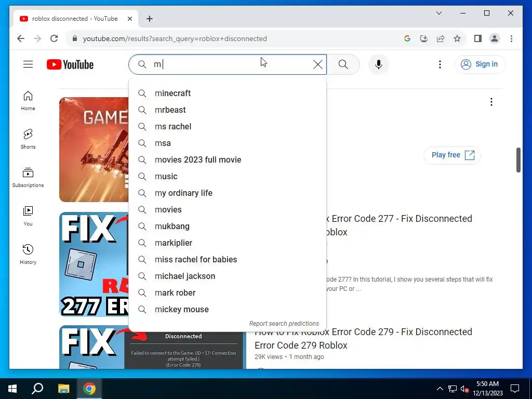Share this page icon

441,38
